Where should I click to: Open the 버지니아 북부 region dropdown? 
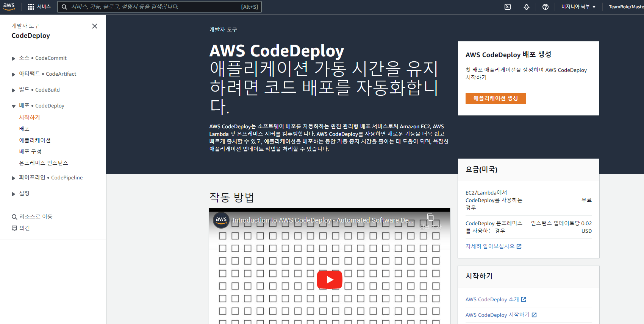578,7
